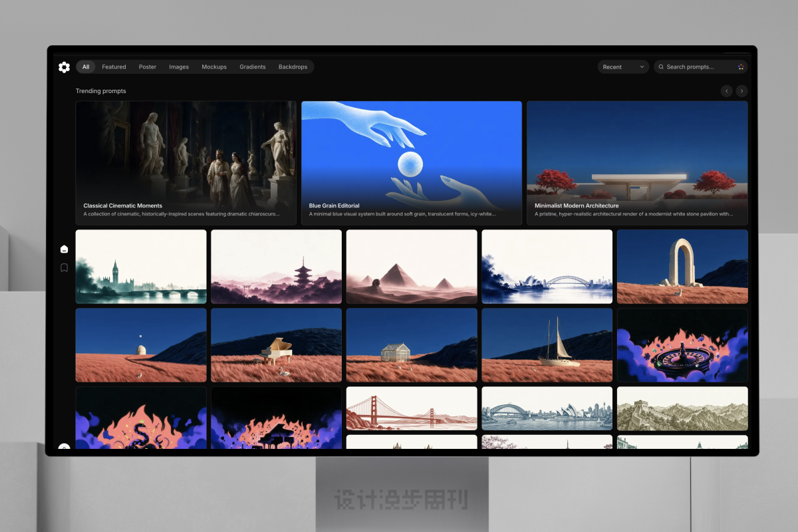Click the colorful sparkle icon in search
798x532 pixels.
741,67
